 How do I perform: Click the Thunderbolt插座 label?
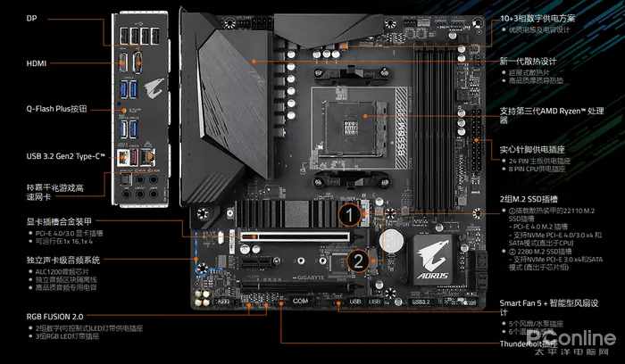pyautogui.click(x=529, y=343)
